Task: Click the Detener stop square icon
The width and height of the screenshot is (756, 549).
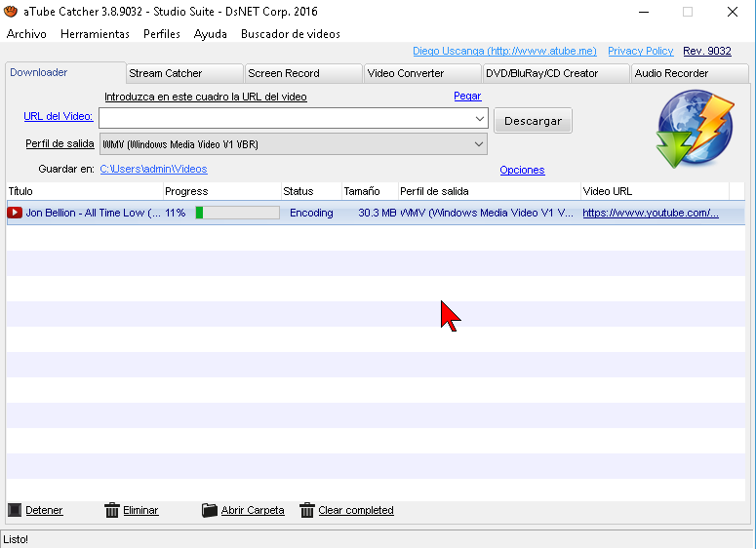Action: (x=15, y=510)
